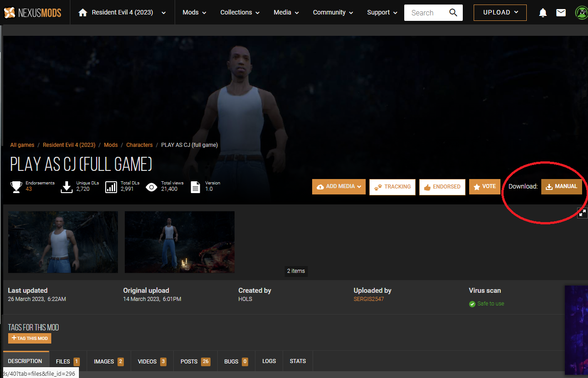Screen dimensions: 588x378
Task: Click the home icon beside Resident Evil 4
Action: 83,13
